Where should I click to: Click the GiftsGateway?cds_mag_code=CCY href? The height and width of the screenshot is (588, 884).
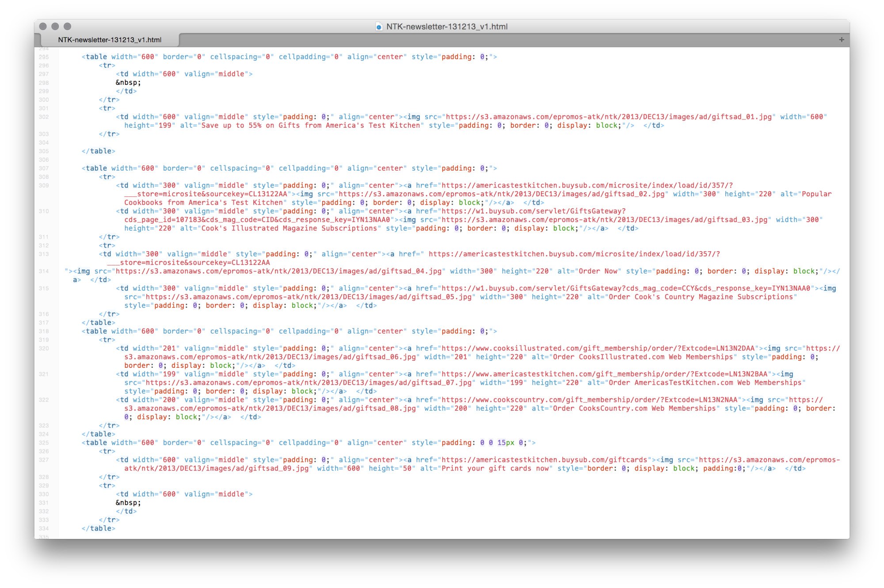tap(626, 288)
